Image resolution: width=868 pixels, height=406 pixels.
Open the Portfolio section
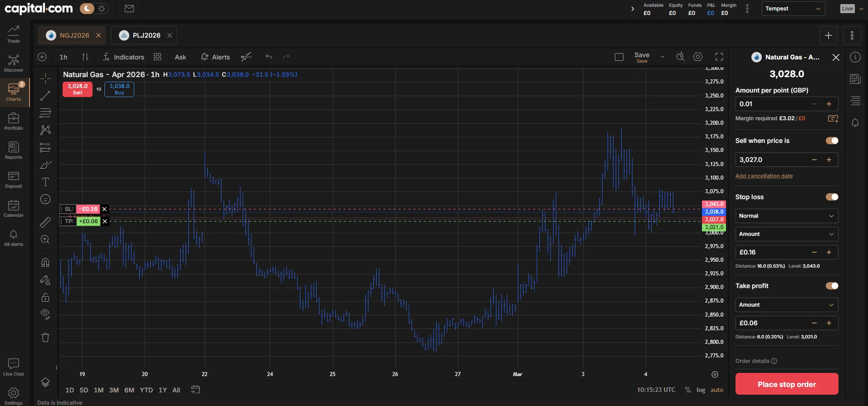point(14,122)
